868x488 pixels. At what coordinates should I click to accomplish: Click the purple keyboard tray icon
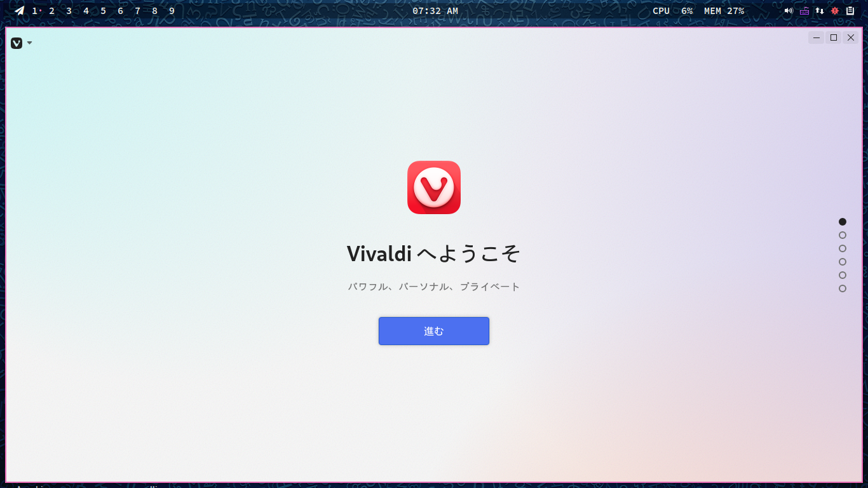tap(804, 11)
